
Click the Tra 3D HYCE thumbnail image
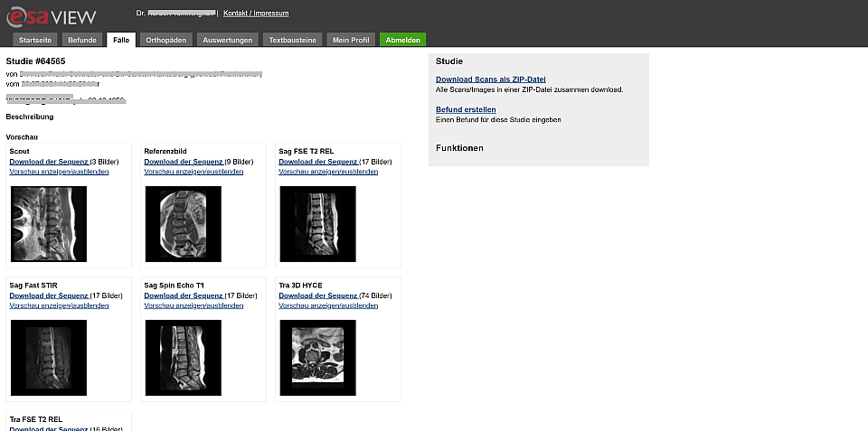318,358
